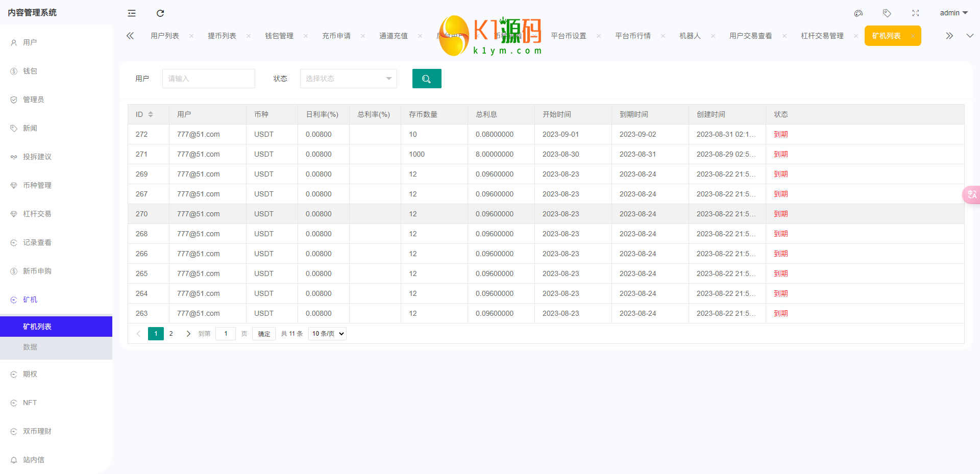Focus the 用户 search input field
Screen dimensions: 980x474
coord(208,79)
